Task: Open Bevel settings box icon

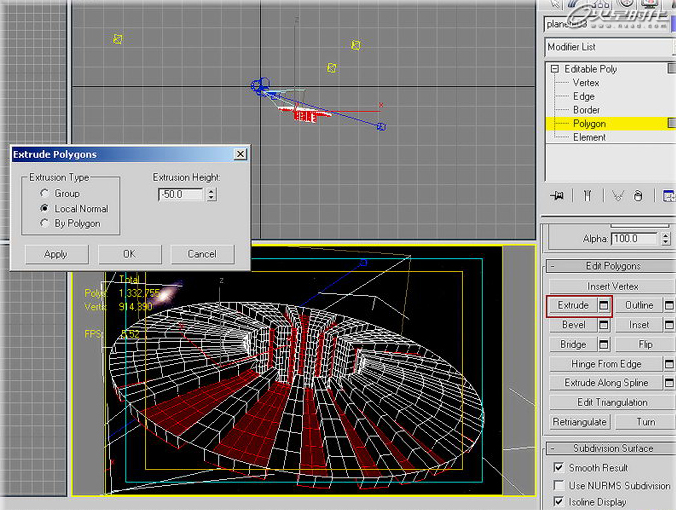Action: tap(604, 325)
